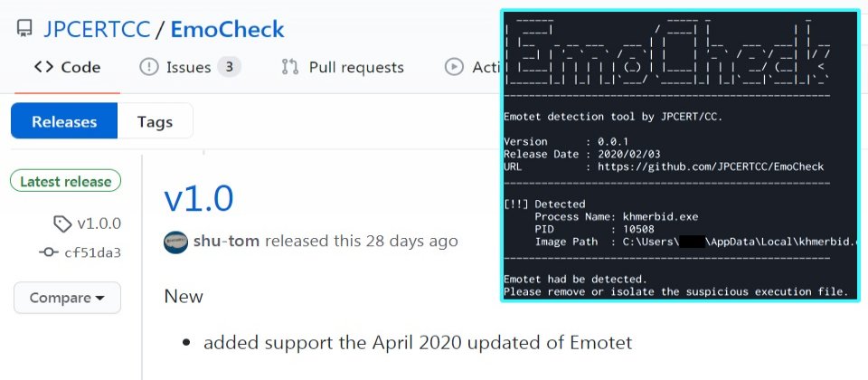Click the Latest release badge
Image resolution: width=868 pixels, height=380 pixels.
pos(66,181)
